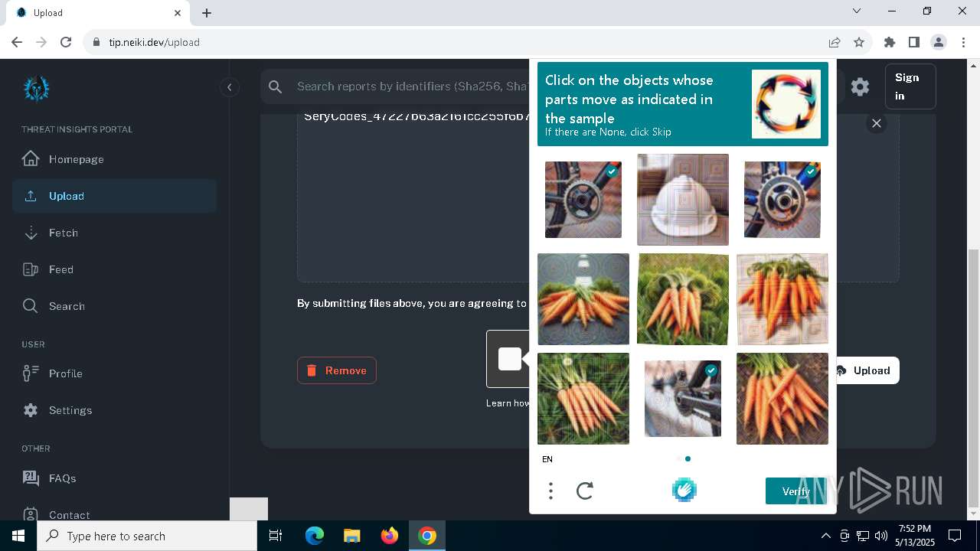
Task: Select the bottom-left carrots on grass image
Action: [583, 399]
